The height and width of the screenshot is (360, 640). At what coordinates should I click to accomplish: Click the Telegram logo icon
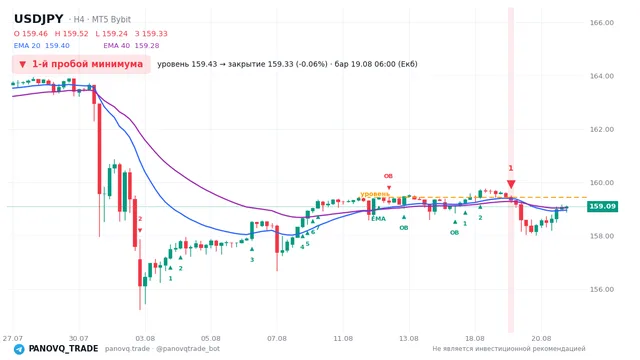19,349
